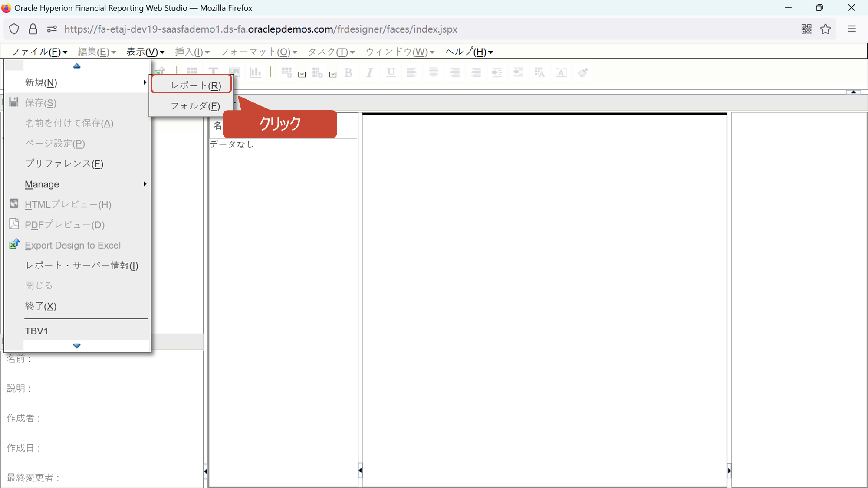Click the underline toolbar icon

point(391,72)
